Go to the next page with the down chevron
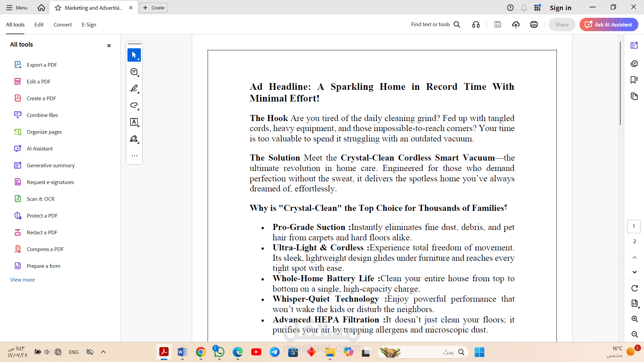644x362 pixels. point(634,272)
